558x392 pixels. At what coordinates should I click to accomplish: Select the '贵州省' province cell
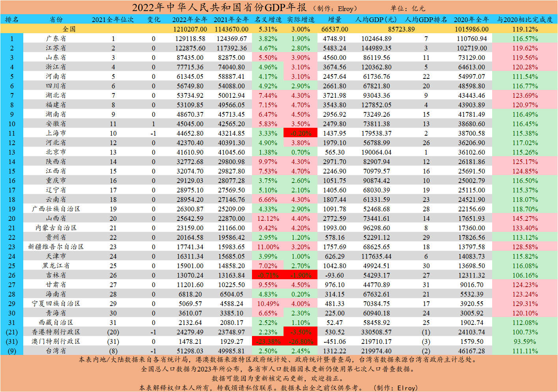[56, 237]
